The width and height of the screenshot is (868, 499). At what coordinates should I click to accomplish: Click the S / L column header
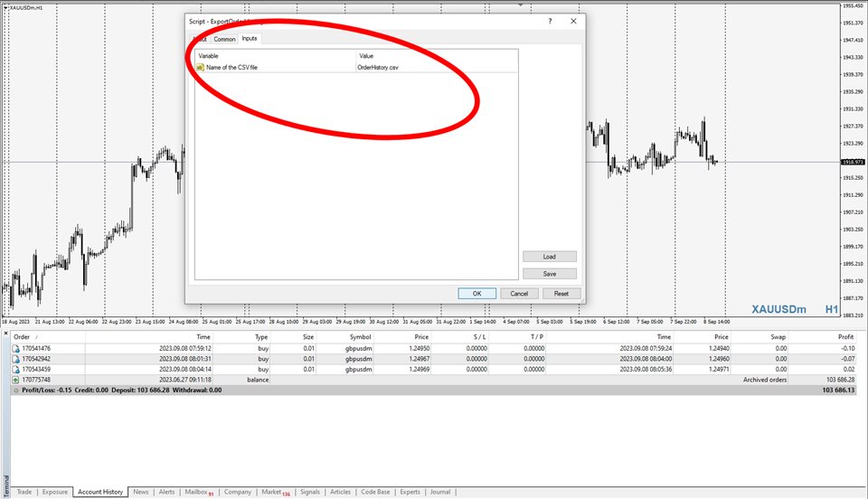(x=479, y=337)
